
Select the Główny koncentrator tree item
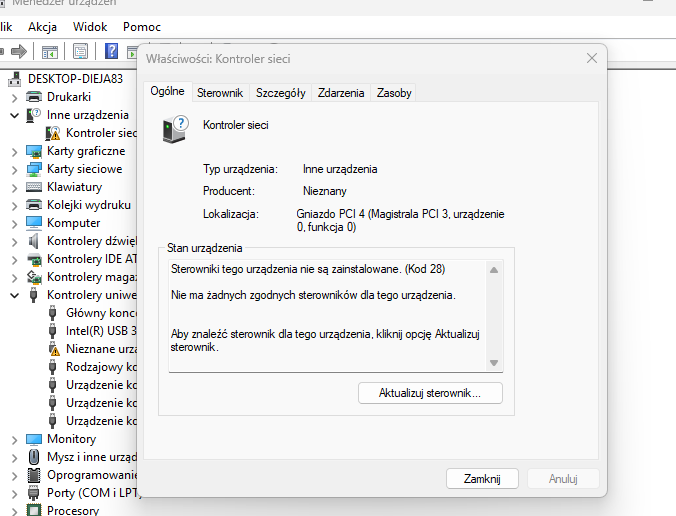pyautogui.click(x=101, y=313)
